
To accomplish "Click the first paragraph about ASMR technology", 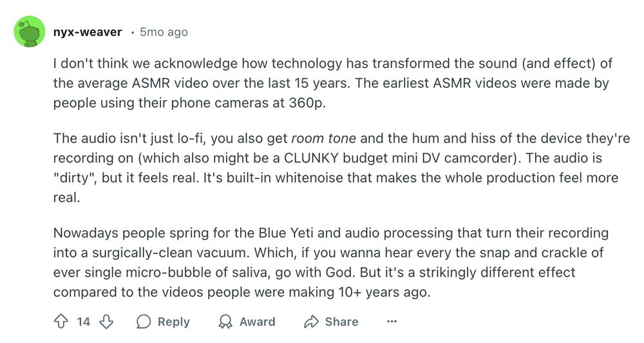I will point(333,83).
